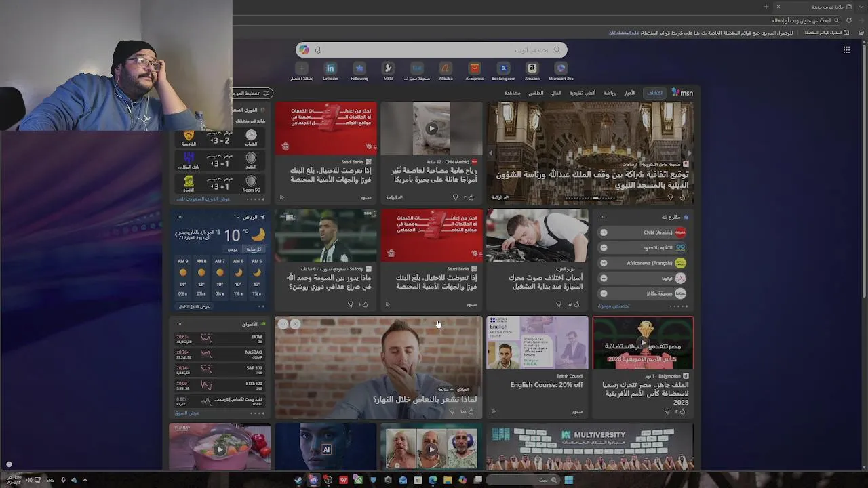
Task: Play the Africa Cup 2028 video
Action: tap(643, 343)
